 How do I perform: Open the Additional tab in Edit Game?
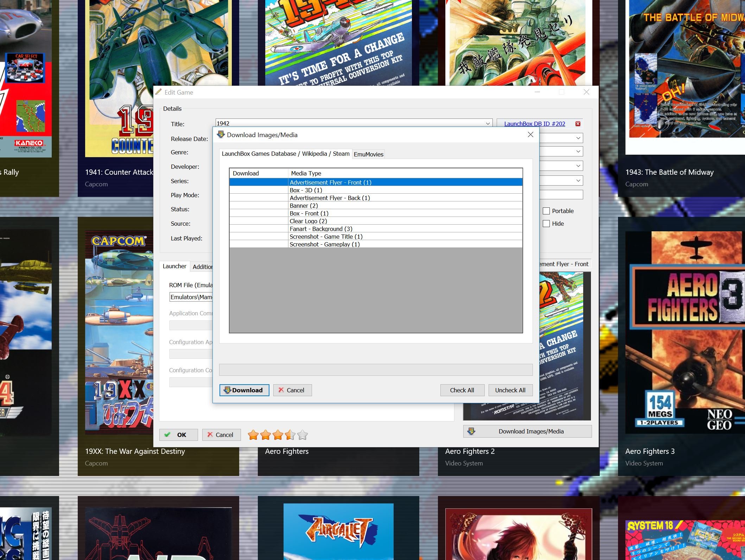click(202, 267)
